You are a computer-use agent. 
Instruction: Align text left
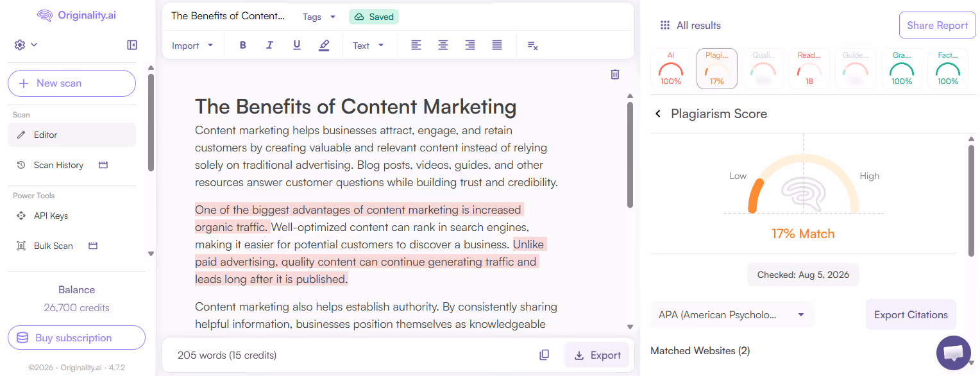[x=416, y=46]
